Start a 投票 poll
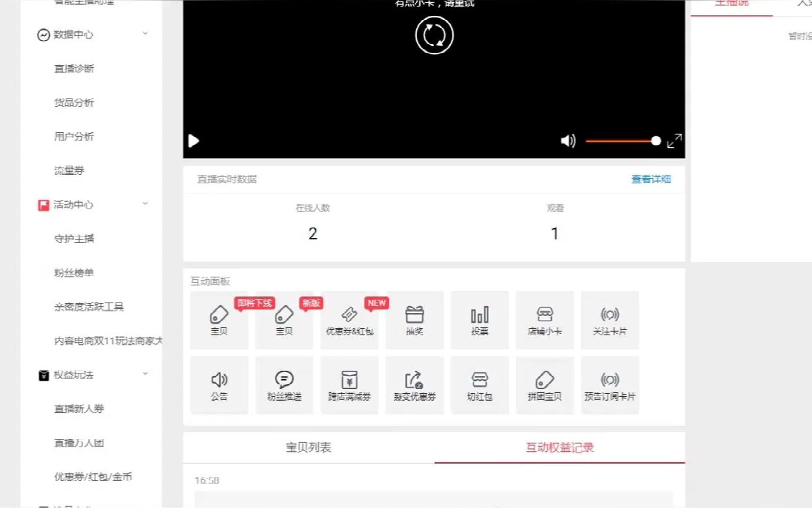The width and height of the screenshot is (812, 508). coord(480,320)
